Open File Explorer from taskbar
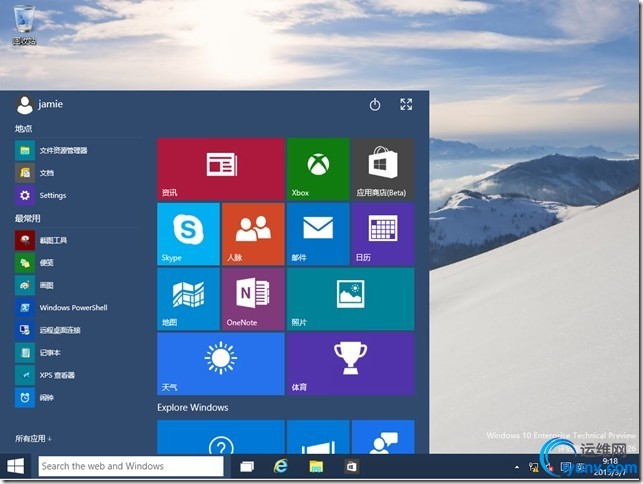 click(316, 466)
